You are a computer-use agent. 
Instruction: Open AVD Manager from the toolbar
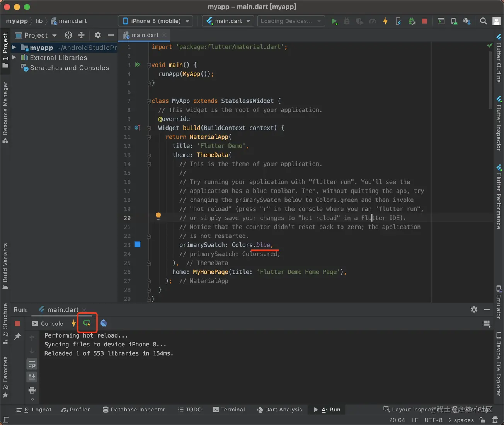coord(454,21)
